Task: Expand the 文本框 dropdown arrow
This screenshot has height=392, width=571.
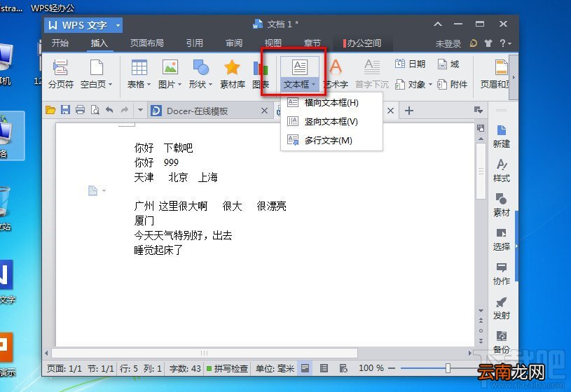Action: click(x=314, y=85)
